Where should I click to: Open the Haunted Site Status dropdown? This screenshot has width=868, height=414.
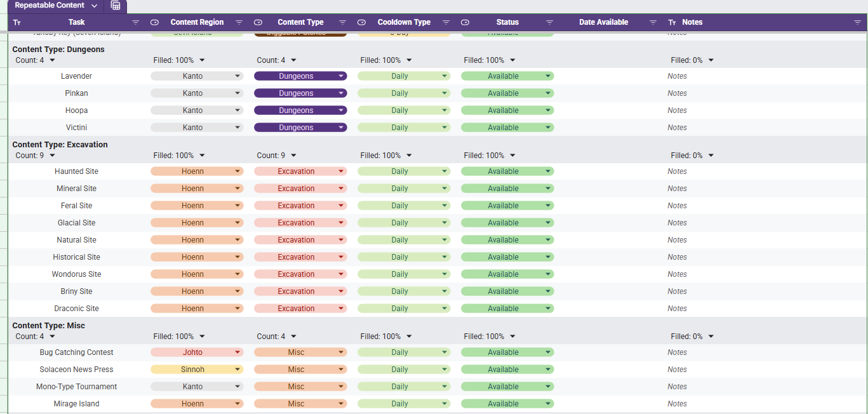(x=548, y=171)
